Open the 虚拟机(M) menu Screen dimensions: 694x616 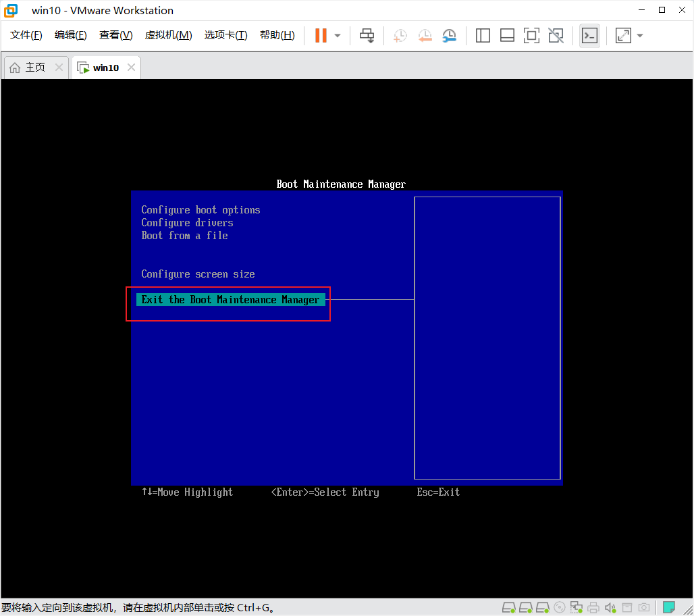pyautogui.click(x=169, y=35)
